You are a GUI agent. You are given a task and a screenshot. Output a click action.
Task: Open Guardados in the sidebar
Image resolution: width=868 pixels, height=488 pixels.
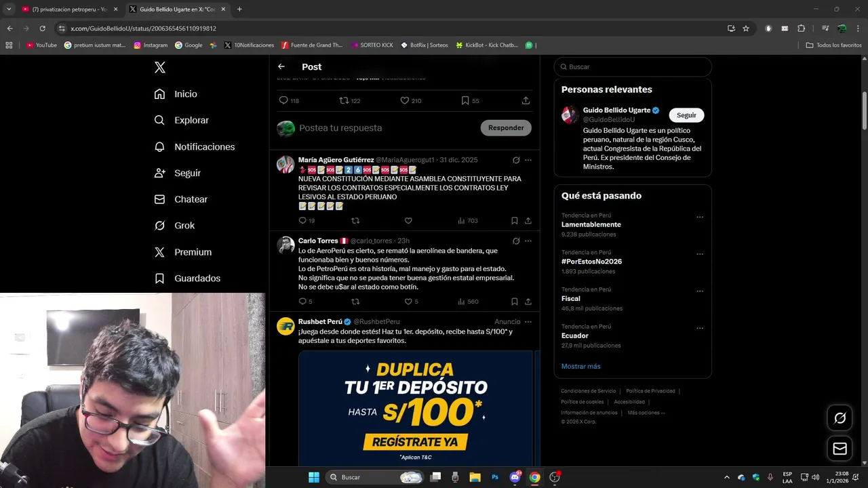pos(187,279)
